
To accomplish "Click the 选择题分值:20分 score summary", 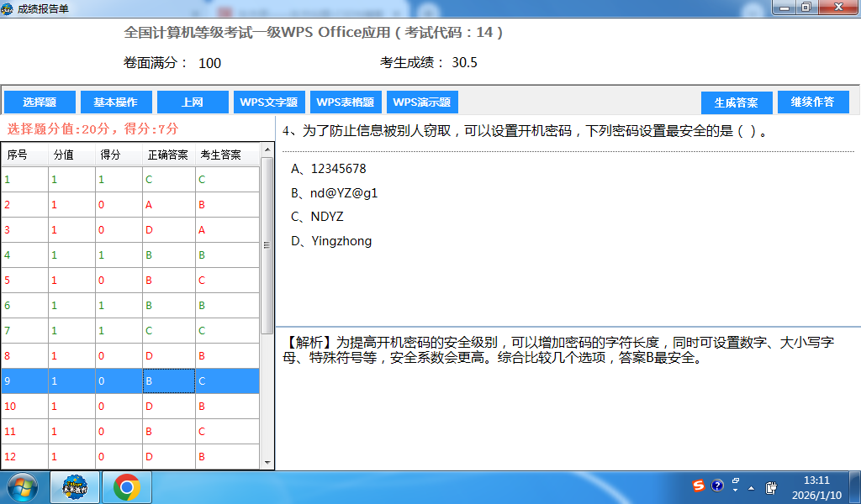I will (x=92, y=129).
